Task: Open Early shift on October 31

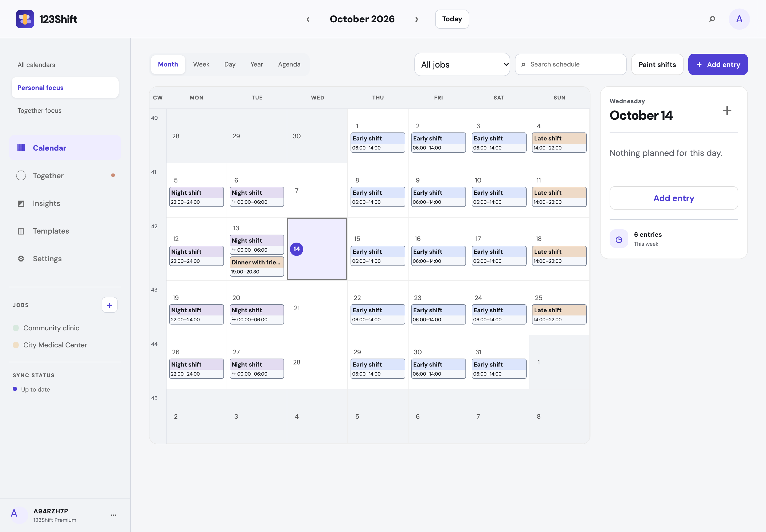Action: pyautogui.click(x=499, y=369)
